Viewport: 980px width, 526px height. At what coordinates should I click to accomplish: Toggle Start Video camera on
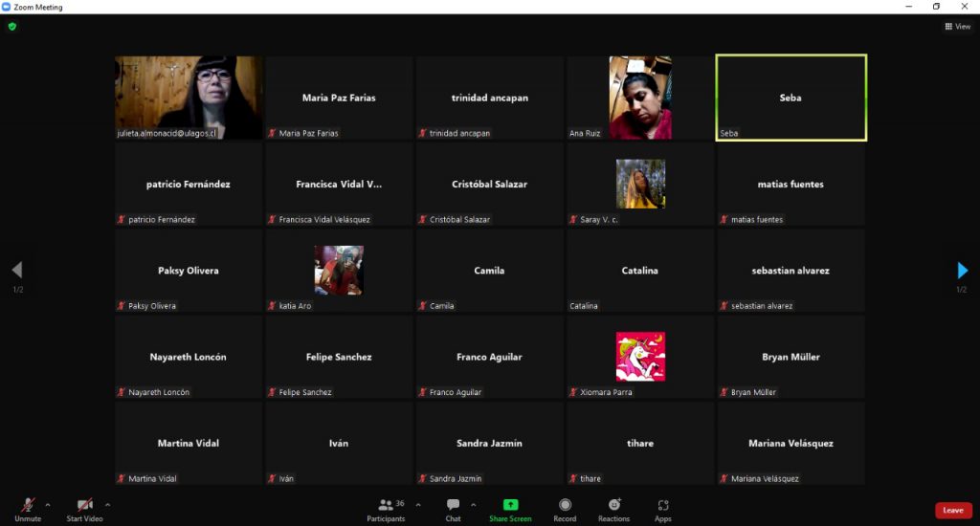pos(84,506)
